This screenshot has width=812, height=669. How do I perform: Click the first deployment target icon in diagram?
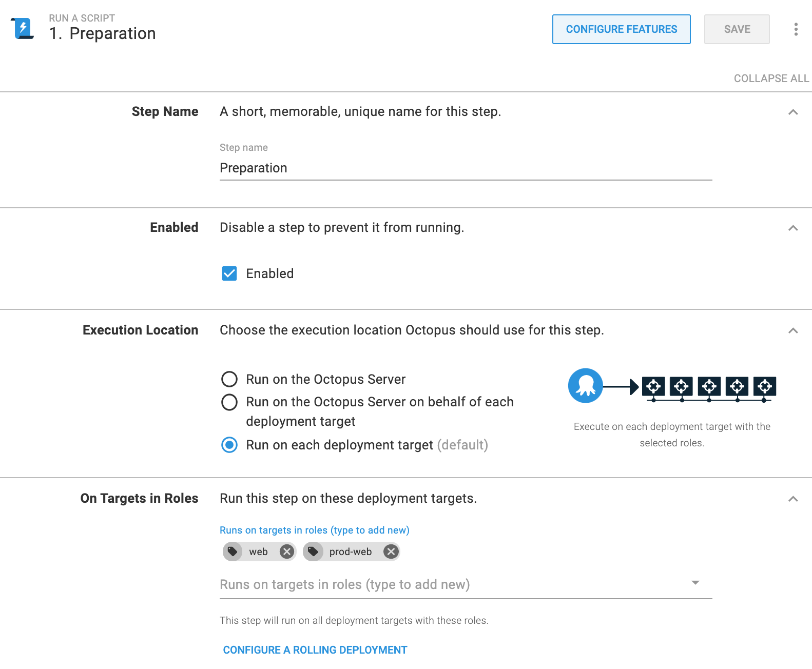(653, 386)
